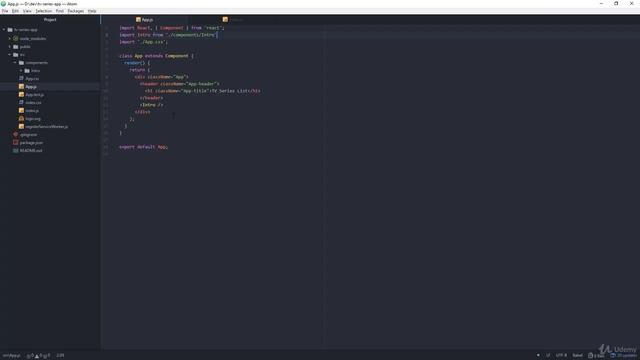640x360 pixels.
Task: Collapse the src folder arrow
Action: (x=10, y=55)
